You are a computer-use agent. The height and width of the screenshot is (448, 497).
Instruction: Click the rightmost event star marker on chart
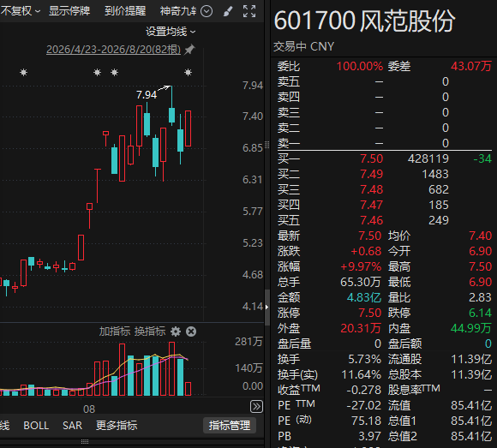(x=188, y=73)
